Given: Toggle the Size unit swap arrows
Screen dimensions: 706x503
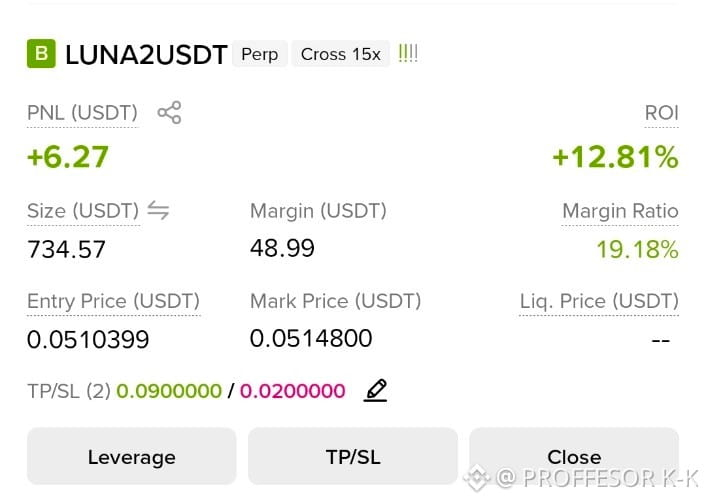Looking at the screenshot, I should [158, 210].
